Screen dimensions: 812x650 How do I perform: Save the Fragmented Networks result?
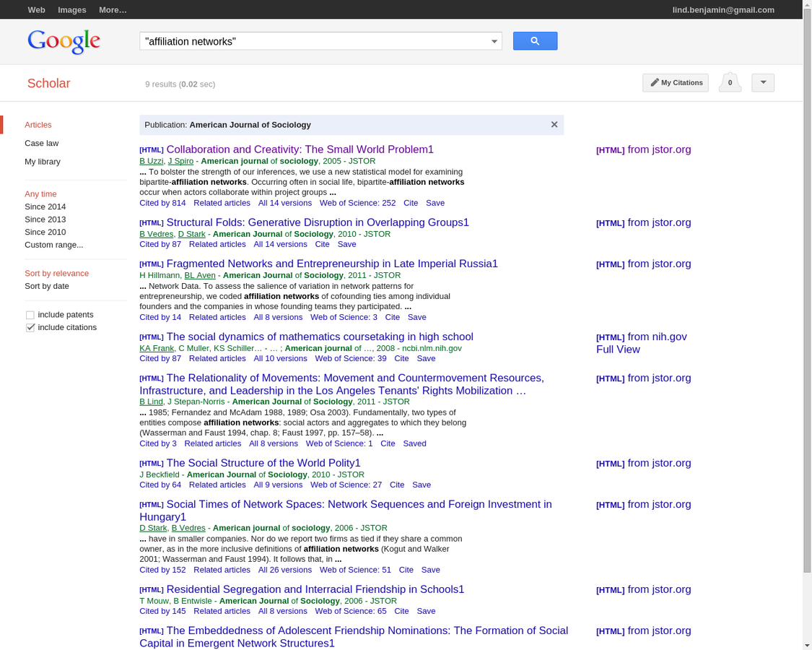pos(417,317)
